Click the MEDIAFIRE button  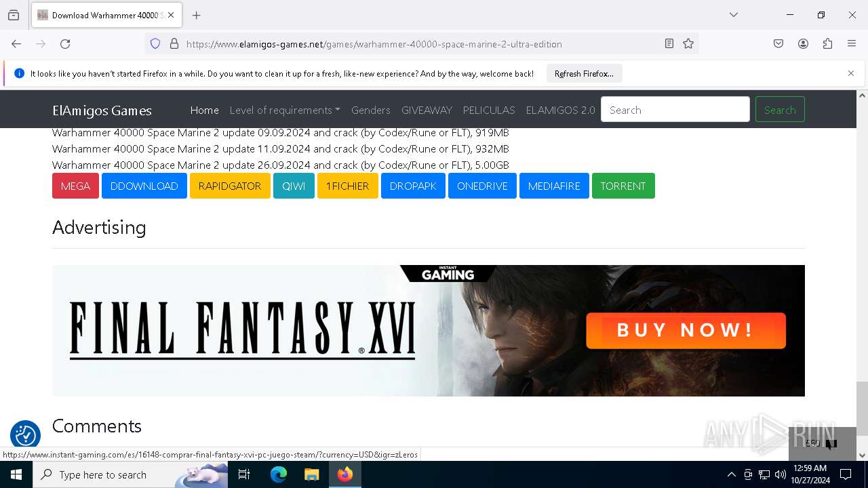pos(554,186)
